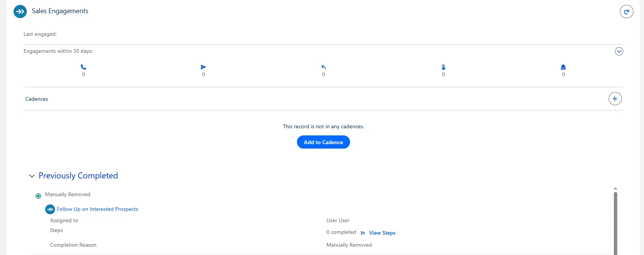The image size is (644, 255).
Task: Click double chevron icon before View Steps
Action: [x=363, y=233]
